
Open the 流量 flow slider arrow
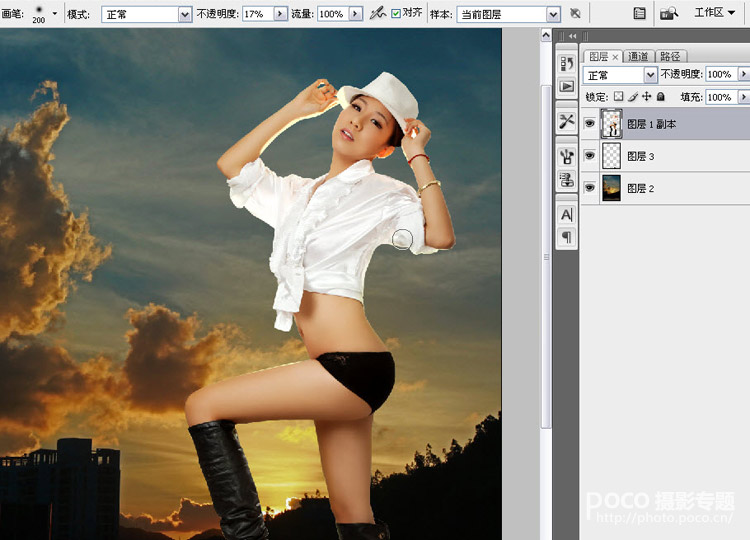tap(355, 14)
